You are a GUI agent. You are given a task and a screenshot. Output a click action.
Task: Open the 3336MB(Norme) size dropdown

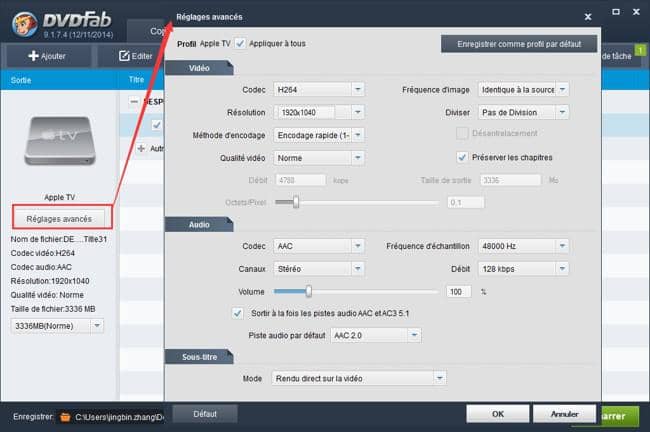pyautogui.click(x=97, y=325)
